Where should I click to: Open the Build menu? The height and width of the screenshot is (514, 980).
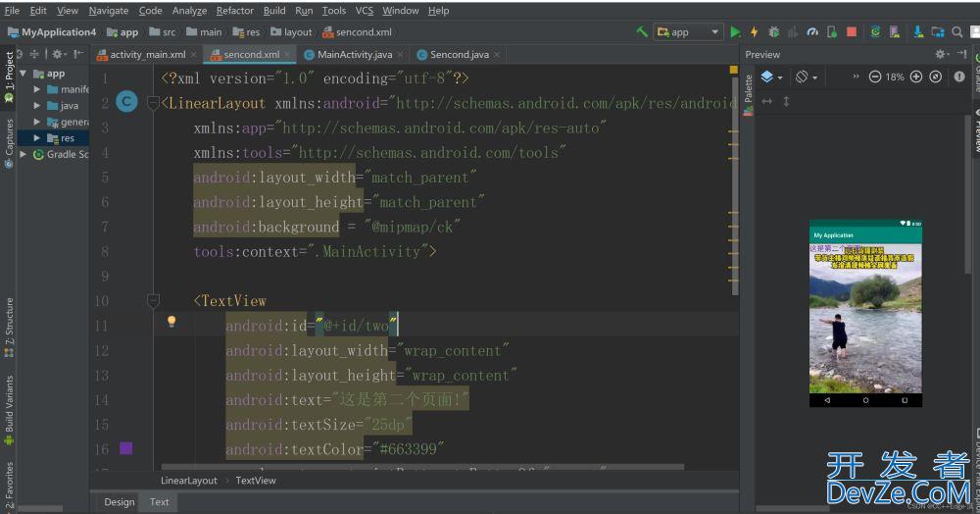(274, 11)
